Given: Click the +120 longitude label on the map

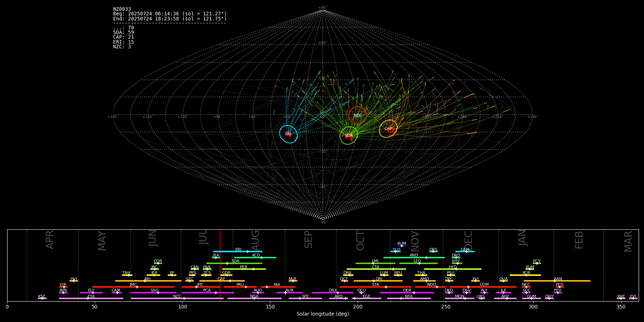Looking at the screenshot, I should coord(182,117).
